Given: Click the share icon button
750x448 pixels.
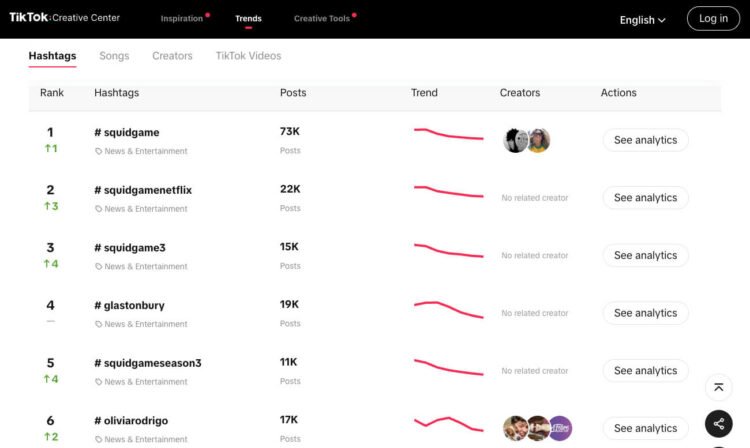Looking at the screenshot, I should pos(719,424).
